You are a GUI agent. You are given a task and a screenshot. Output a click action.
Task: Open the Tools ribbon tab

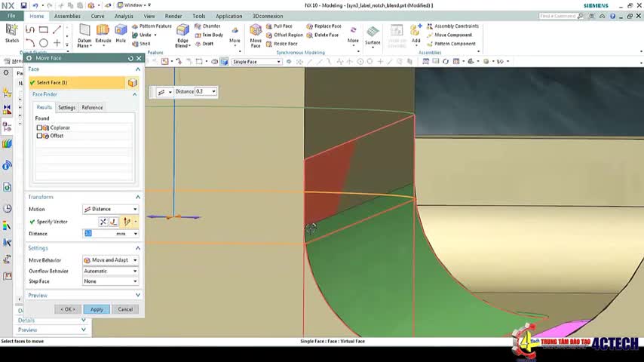(x=199, y=16)
